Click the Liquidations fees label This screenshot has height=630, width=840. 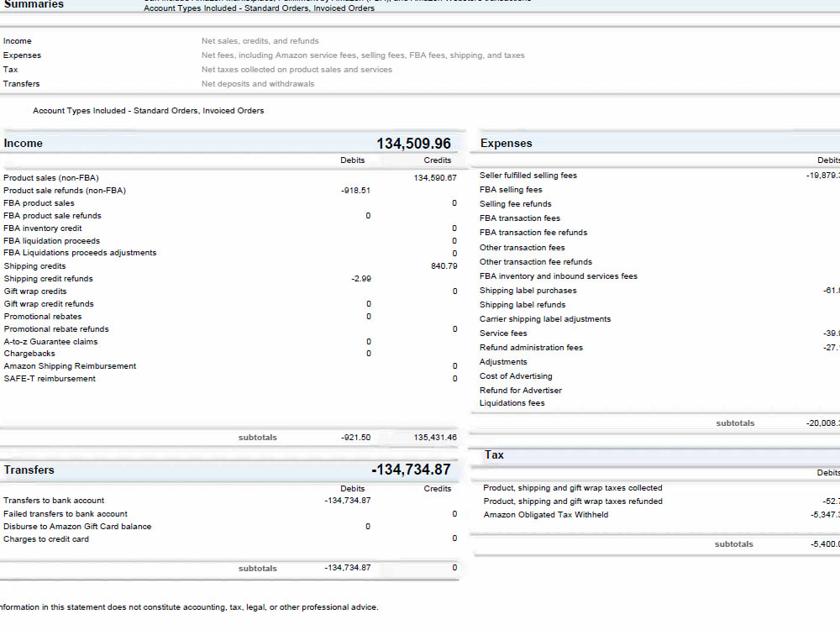(x=512, y=403)
